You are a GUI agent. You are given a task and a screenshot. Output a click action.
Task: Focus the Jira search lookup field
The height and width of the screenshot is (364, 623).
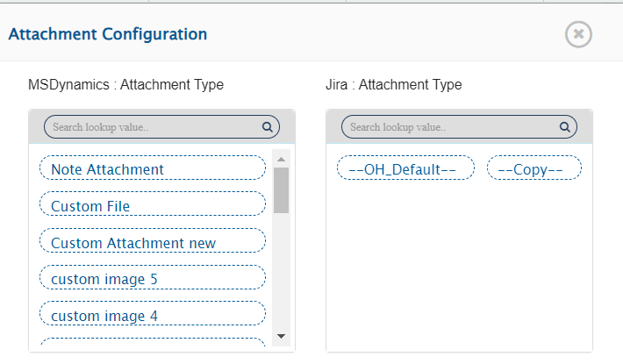(x=452, y=127)
